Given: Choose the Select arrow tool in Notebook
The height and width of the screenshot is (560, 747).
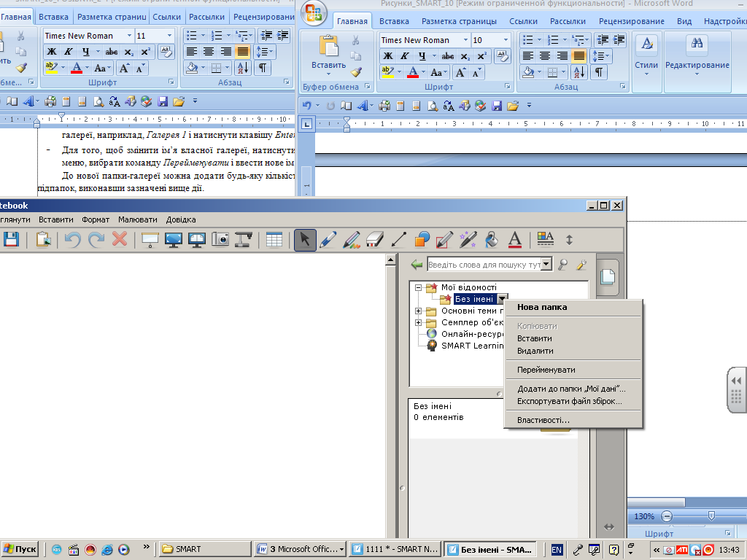Looking at the screenshot, I should point(305,239).
